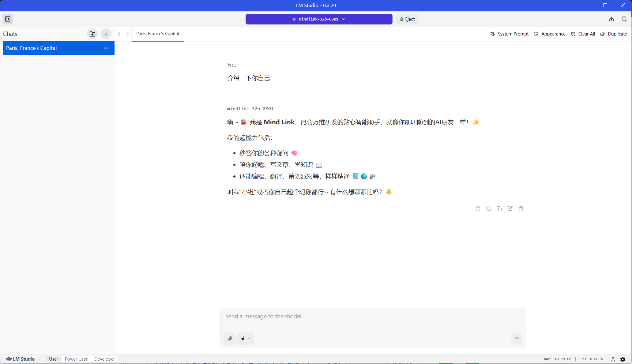Click the CPU usage readout
This screenshot has height=364, width=632.
(591, 359)
